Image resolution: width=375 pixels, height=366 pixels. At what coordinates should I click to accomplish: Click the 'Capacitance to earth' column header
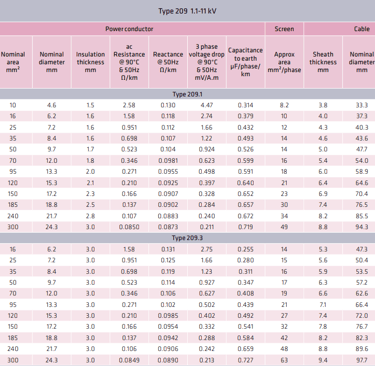[245, 62]
